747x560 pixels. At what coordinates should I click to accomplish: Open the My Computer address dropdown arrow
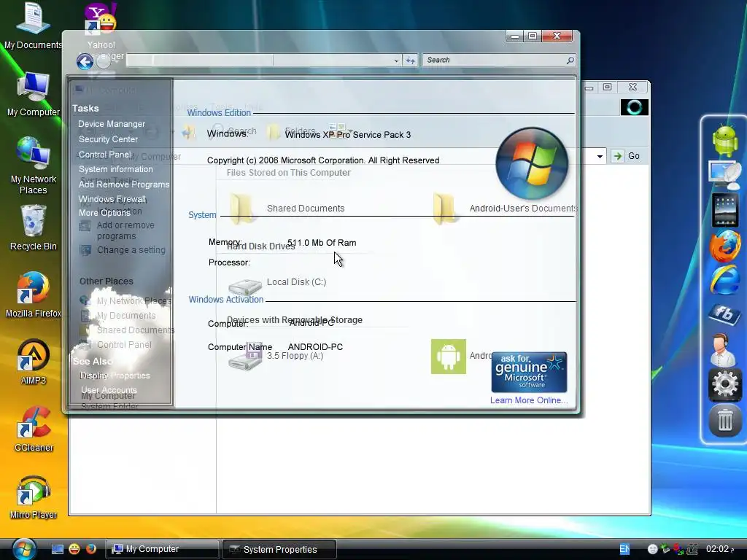[x=600, y=156]
